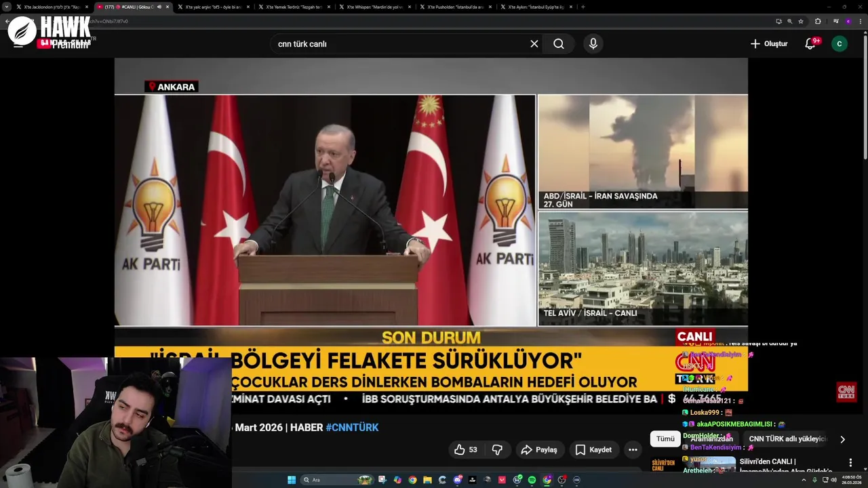Select the Aramanızdan filter chip
Viewport: 868px width, 488px height.
711,439
